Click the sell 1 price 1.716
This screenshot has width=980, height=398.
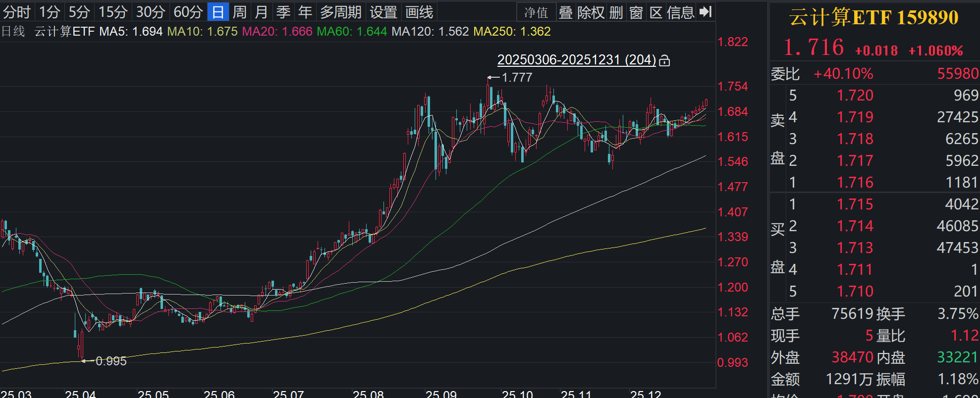coord(855,182)
